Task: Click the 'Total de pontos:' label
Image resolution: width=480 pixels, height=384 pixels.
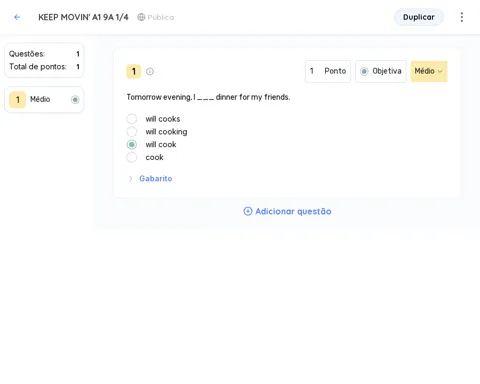Action: tap(38, 67)
